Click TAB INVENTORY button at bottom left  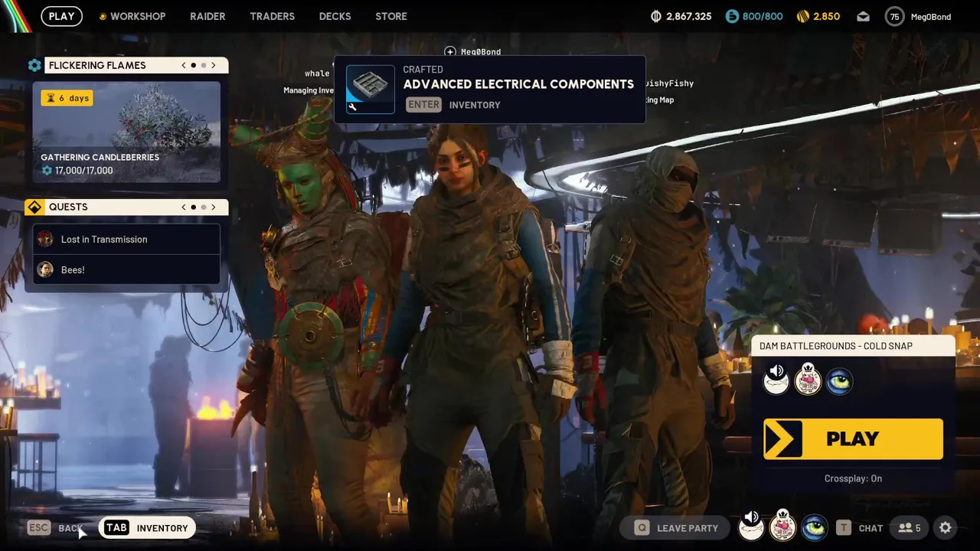[x=145, y=527]
